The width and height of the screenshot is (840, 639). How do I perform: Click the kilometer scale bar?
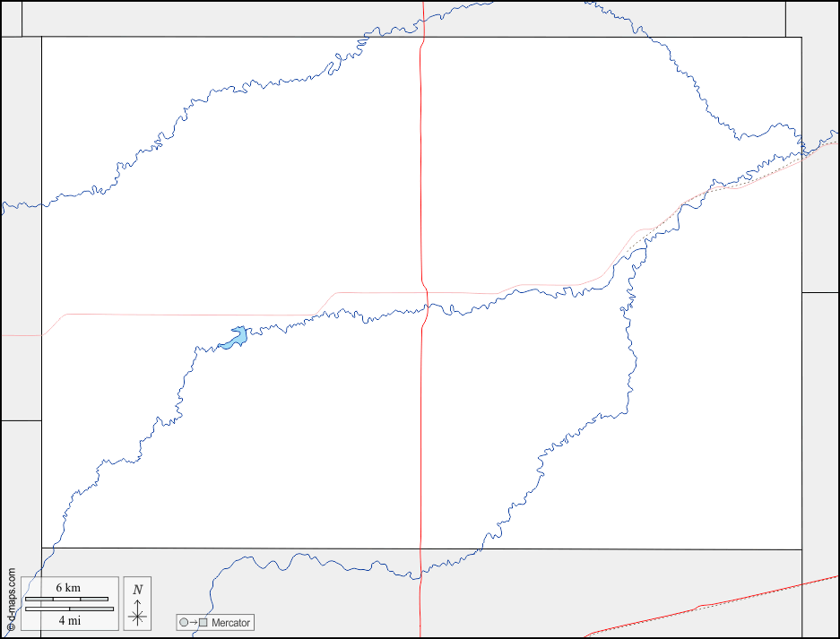[x=69, y=599]
